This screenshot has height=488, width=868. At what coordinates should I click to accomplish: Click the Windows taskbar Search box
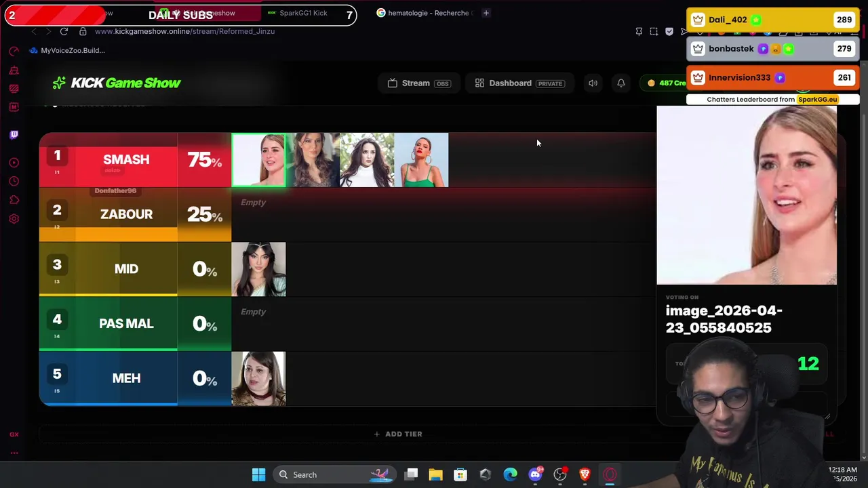click(335, 474)
